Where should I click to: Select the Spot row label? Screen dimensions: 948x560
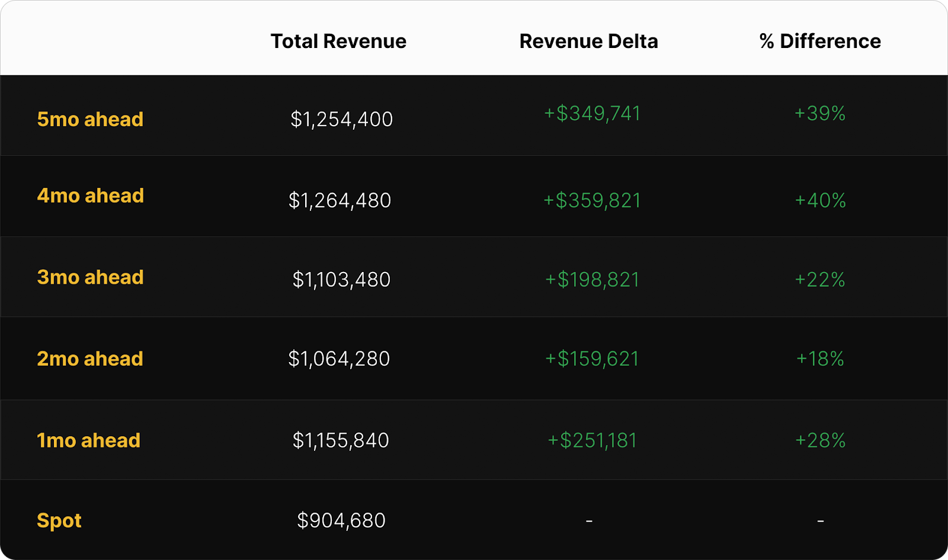[x=59, y=520]
